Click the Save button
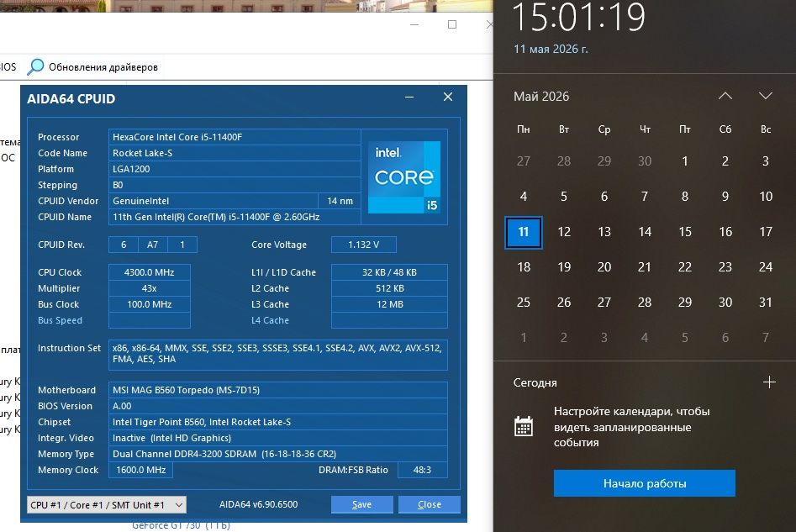796x532 pixels. 362,504
